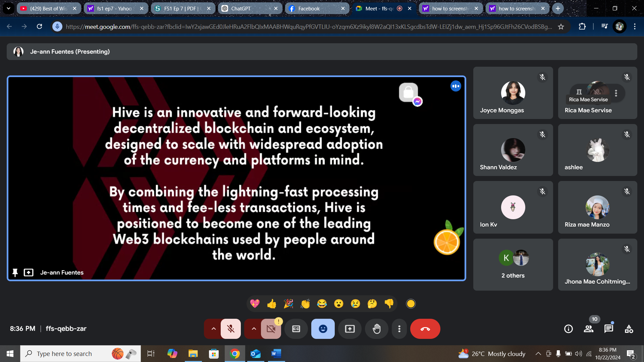The height and width of the screenshot is (362, 644).
Task: Bookmark this page with star icon
Action: click(561, 26)
